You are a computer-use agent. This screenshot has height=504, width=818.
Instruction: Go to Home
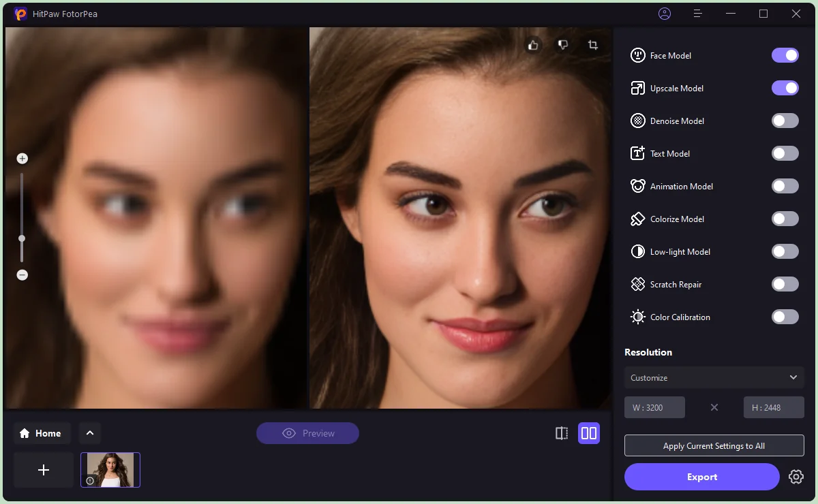(41, 433)
